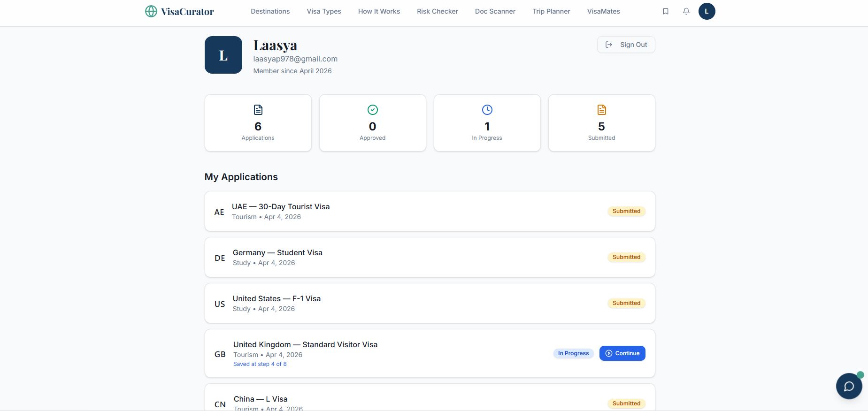The height and width of the screenshot is (411, 868).
Task: Open Visa Types menu item
Action: 324,11
